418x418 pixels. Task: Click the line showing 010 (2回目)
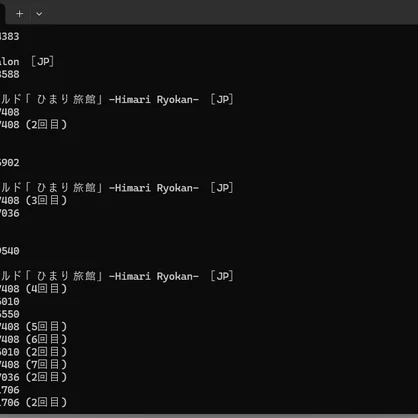pos(33,352)
